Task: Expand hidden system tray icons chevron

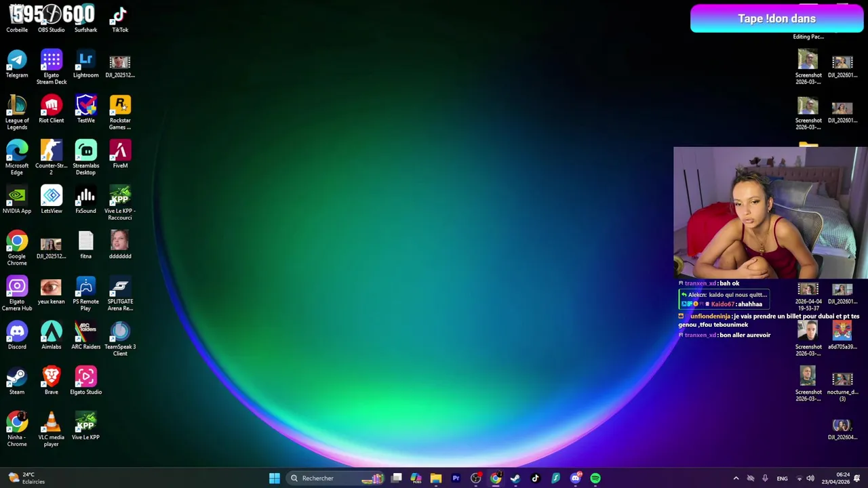Action: coord(736,479)
